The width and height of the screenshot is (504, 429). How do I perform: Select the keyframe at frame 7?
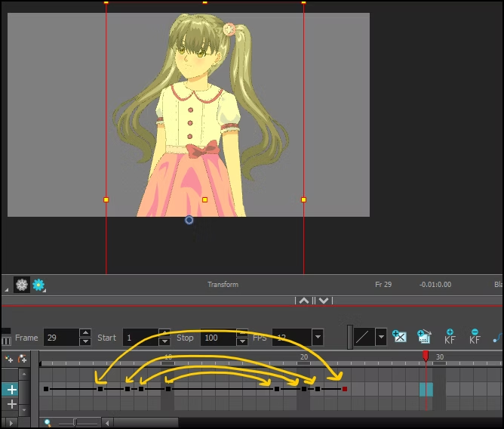point(128,389)
